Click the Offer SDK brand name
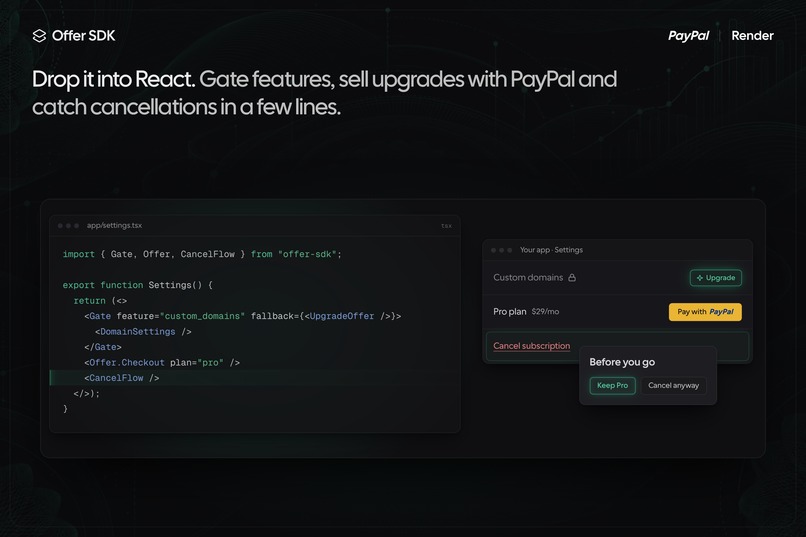Image resolution: width=806 pixels, height=537 pixels. click(x=83, y=35)
